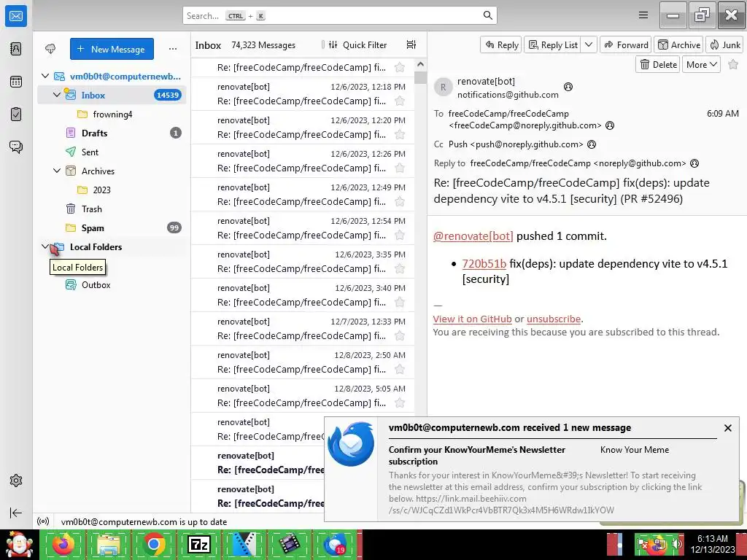Toggle the Quick Filter bar
Screen dimensions: 747x560
[357, 44]
